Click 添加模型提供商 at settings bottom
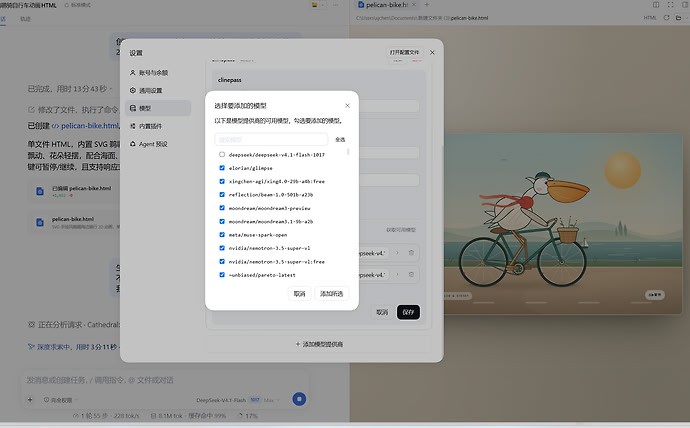Image resolution: width=690 pixels, height=428 pixels. click(x=319, y=344)
